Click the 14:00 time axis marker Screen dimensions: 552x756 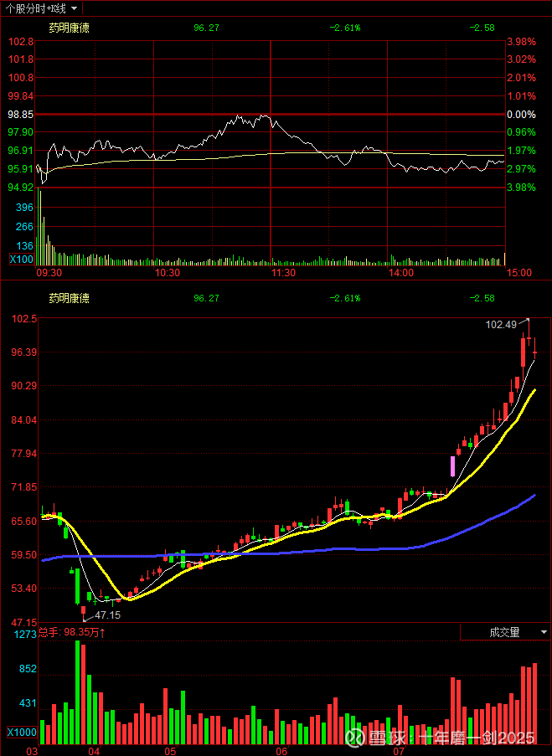(x=401, y=273)
